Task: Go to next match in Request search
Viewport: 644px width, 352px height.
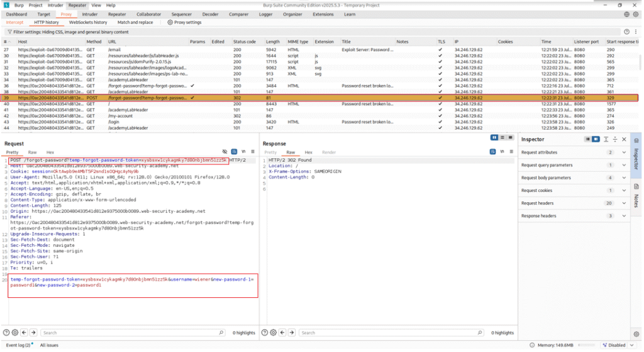Action: 34,332
